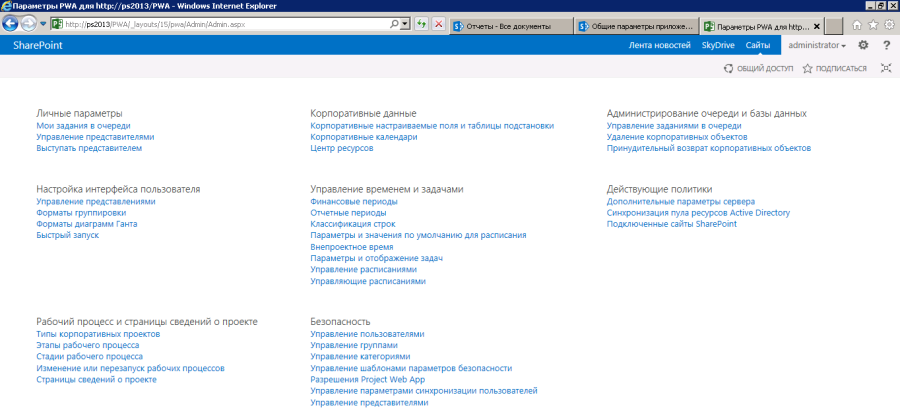Open 'Управление параметрами синхронизации пользователей' link
The image size is (900, 414).
point(424,391)
